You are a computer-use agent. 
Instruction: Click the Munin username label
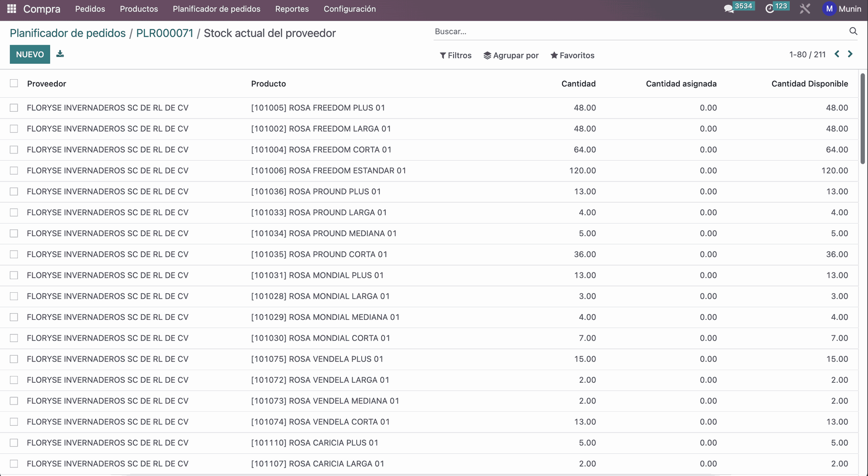[x=849, y=9]
